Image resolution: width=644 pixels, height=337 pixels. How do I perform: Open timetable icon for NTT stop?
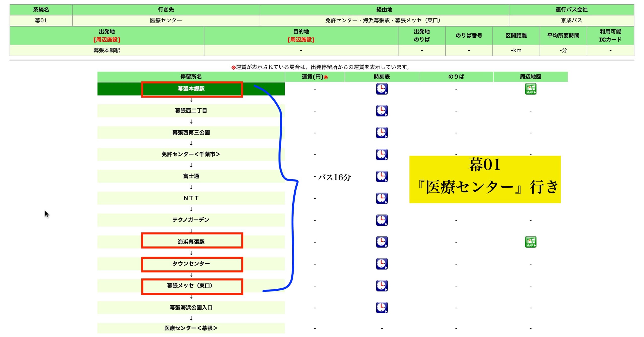coord(382,198)
